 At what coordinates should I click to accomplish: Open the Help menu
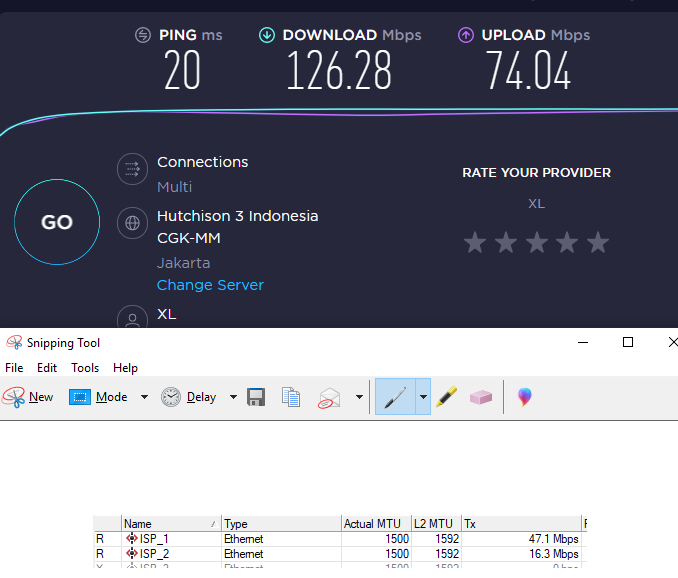pyautogui.click(x=125, y=368)
